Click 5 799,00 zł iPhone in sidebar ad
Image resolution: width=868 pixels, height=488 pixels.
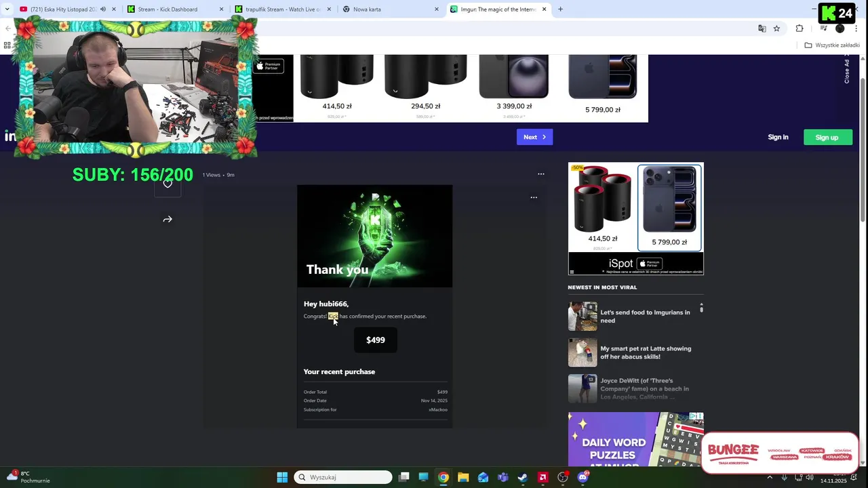(x=670, y=207)
